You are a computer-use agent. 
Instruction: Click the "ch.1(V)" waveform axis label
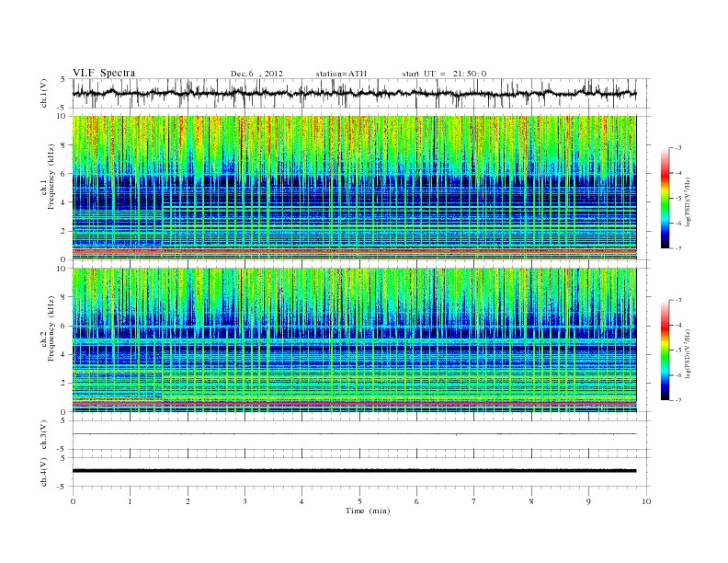click(44, 95)
